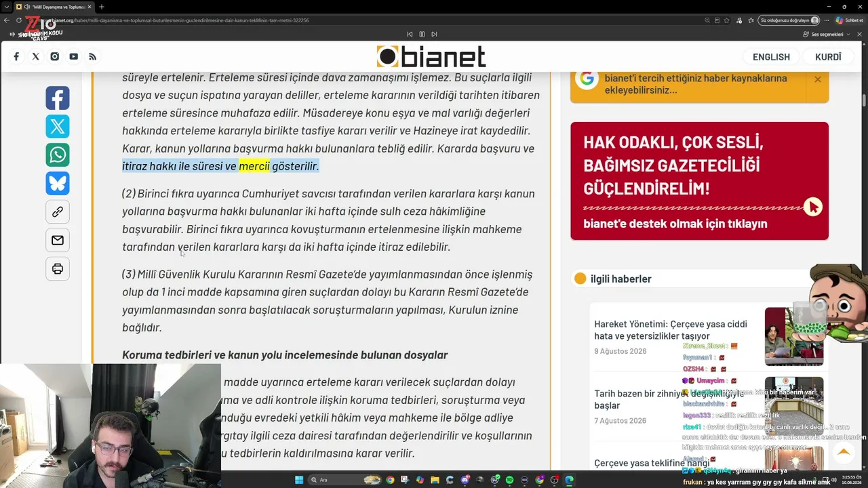Viewport: 868px width, 488px height.
Task: Click the highlighted word 'mercii' in the article
Action: click(254, 166)
